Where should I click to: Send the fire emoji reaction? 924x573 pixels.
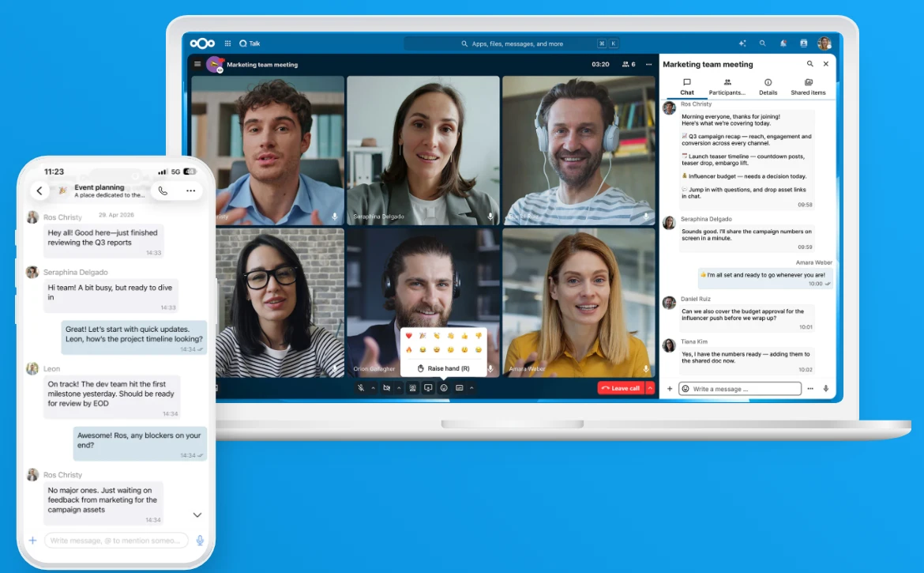408,349
